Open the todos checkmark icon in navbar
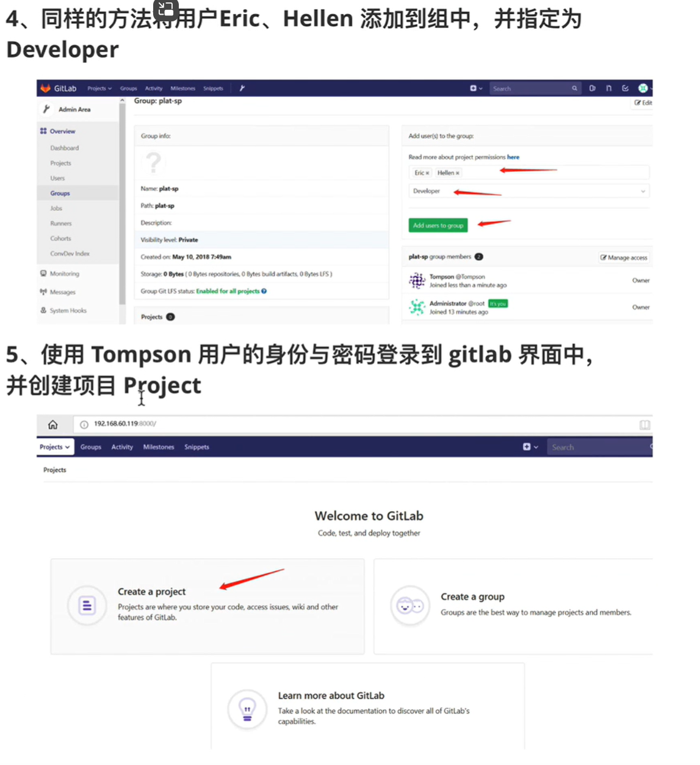 click(x=625, y=89)
